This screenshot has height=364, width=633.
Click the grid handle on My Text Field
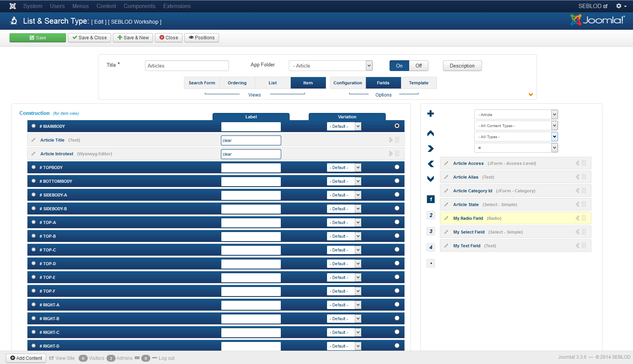coord(584,246)
